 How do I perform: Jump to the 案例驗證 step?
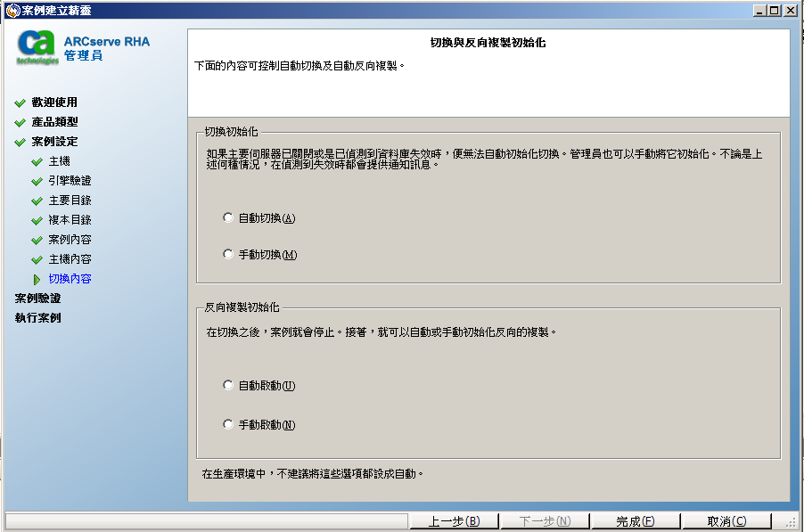37,298
